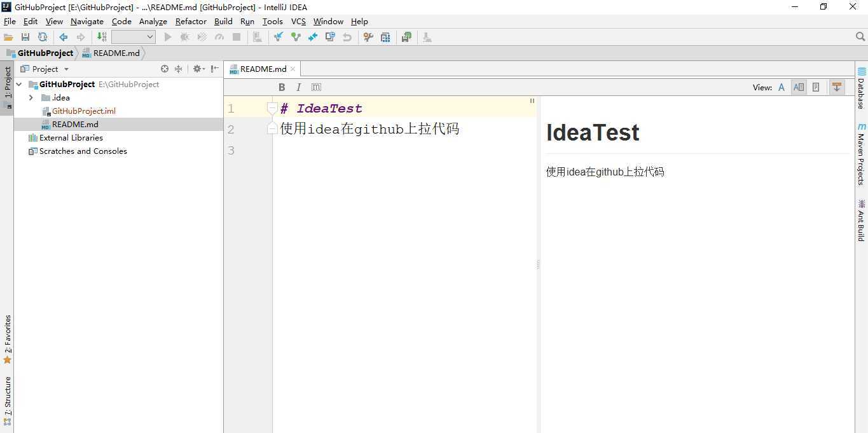Select External Libraries in project tree
This screenshot has width=868, height=433.
[x=65, y=137]
